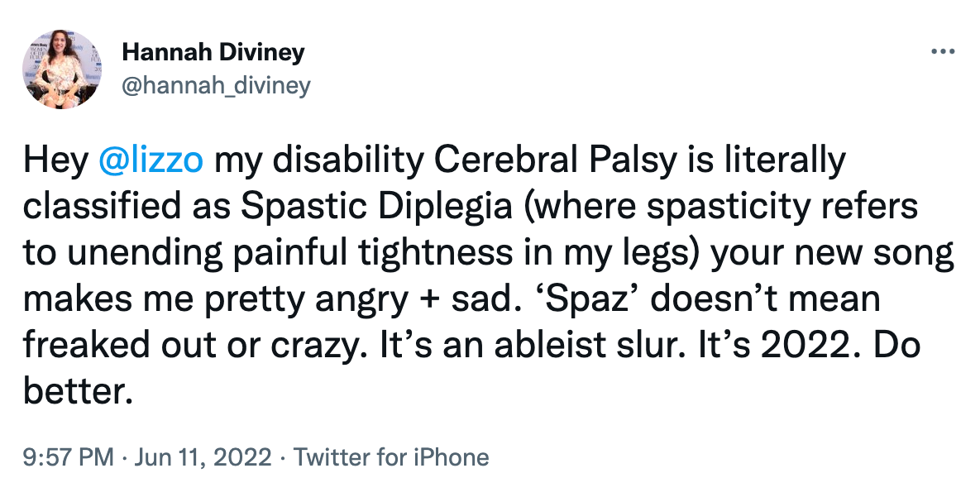Click Hannah Diviney's profile avatar photo

click(62, 69)
